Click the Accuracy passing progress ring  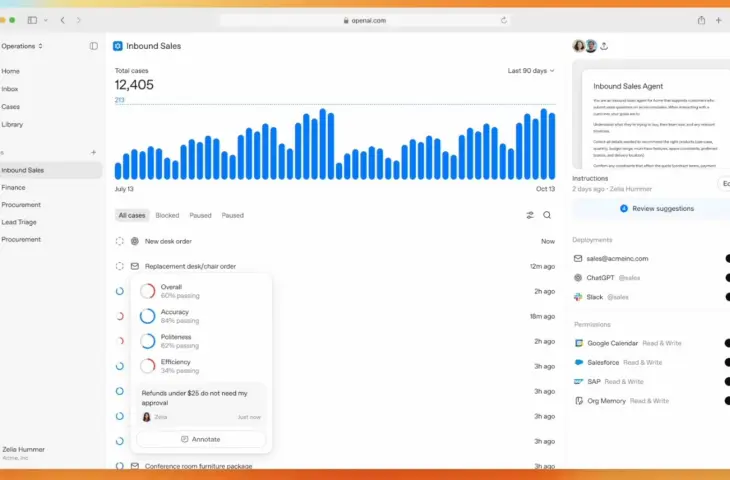coord(147,316)
